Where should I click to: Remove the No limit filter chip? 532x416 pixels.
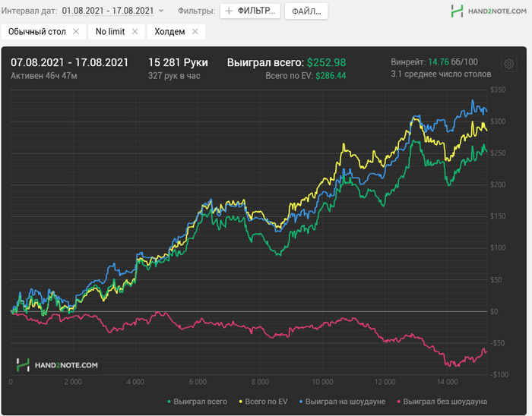135,32
